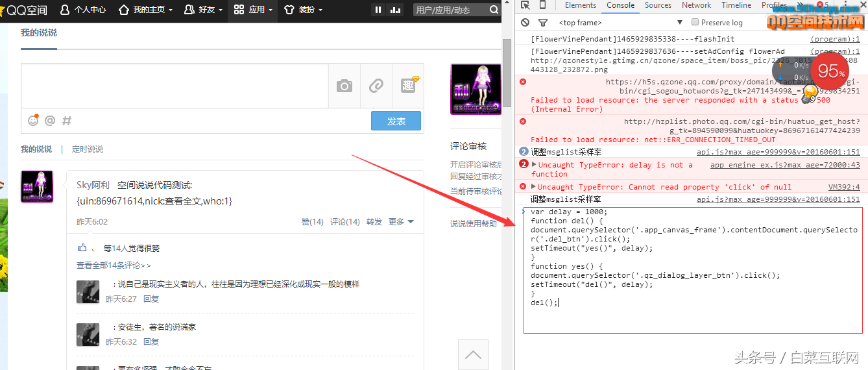Click the 评论(14) comment link
868x370 pixels.
click(345, 222)
